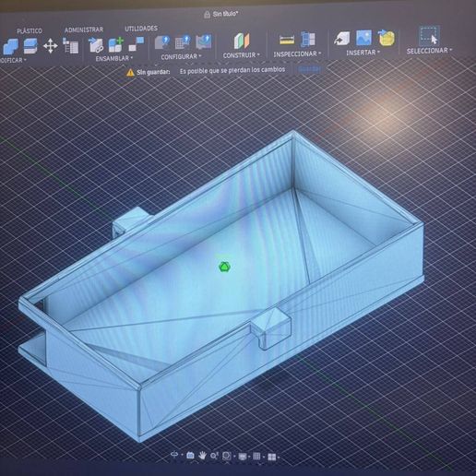This screenshot has height=476, width=476.
Task: Click the lock icon beside Sin título
Action: click(207, 15)
